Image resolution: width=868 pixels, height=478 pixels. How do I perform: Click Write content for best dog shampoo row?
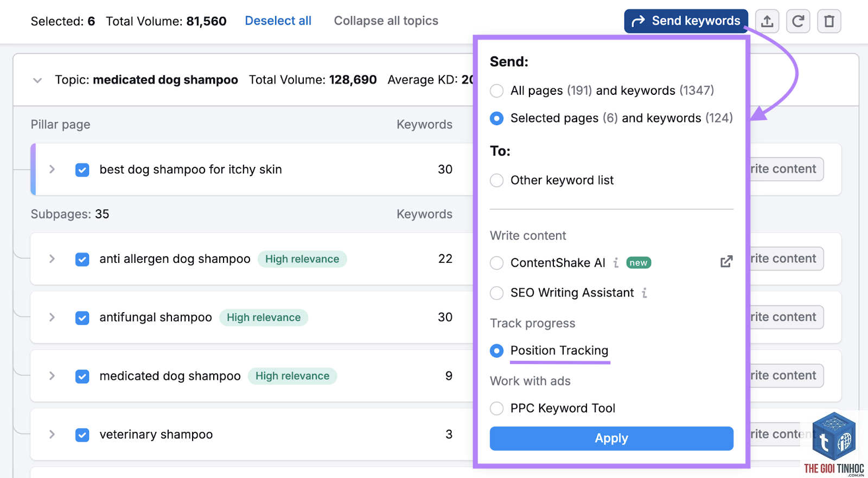coord(786,169)
